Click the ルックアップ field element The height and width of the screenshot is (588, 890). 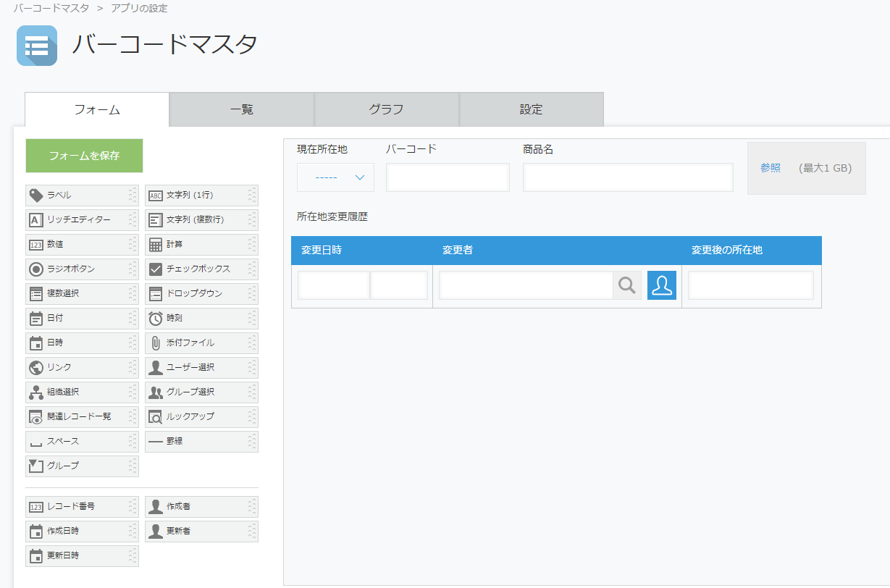click(x=201, y=417)
